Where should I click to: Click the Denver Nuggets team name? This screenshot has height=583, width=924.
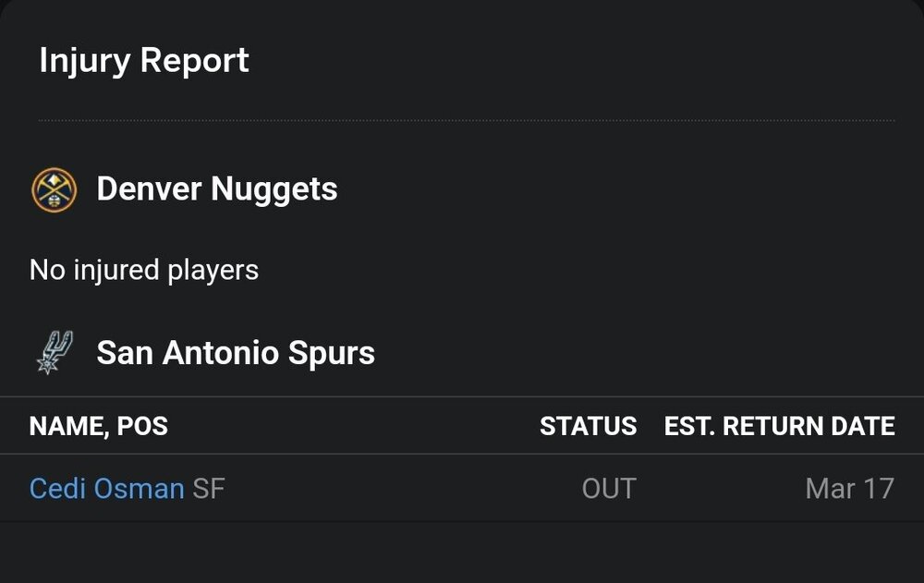pos(216,188)
